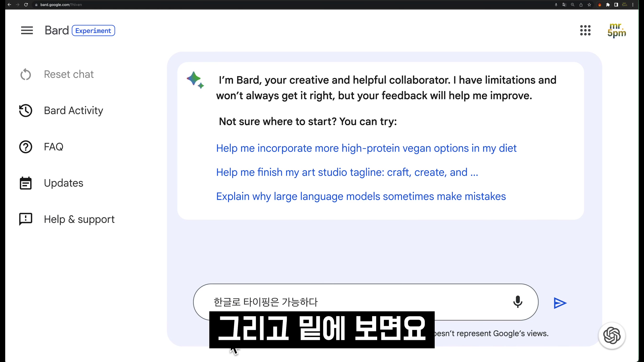Go back with browser back arrow

[x=9, y=5]
